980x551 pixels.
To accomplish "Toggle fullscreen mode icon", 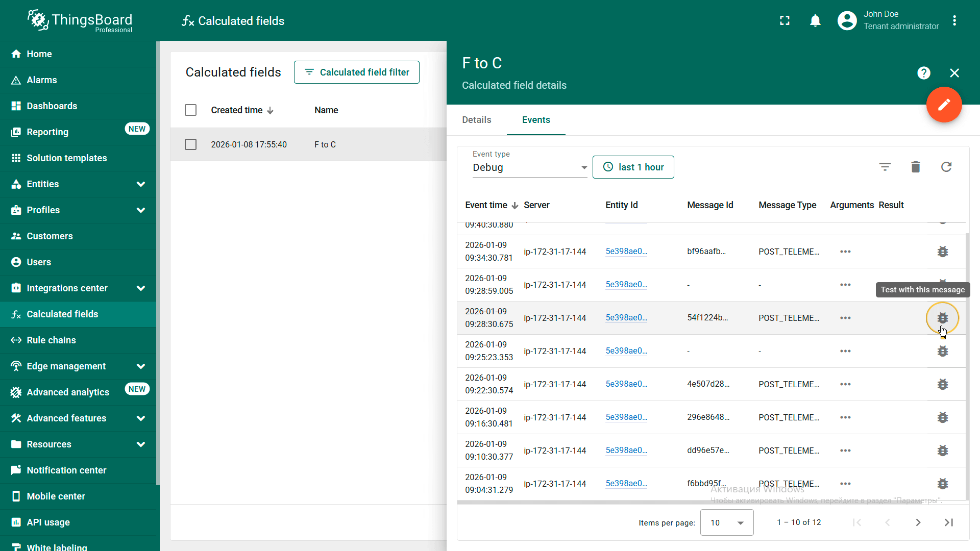I will [x=785, y=21].
